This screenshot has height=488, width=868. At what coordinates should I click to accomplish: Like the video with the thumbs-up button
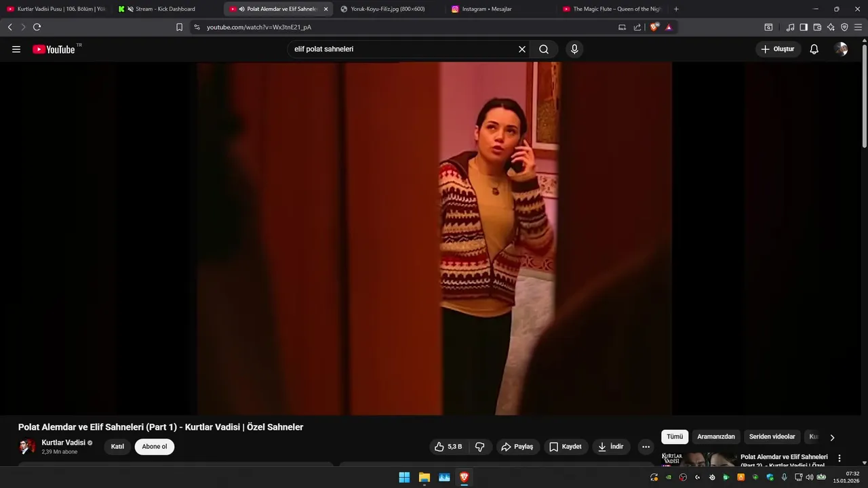448,447
